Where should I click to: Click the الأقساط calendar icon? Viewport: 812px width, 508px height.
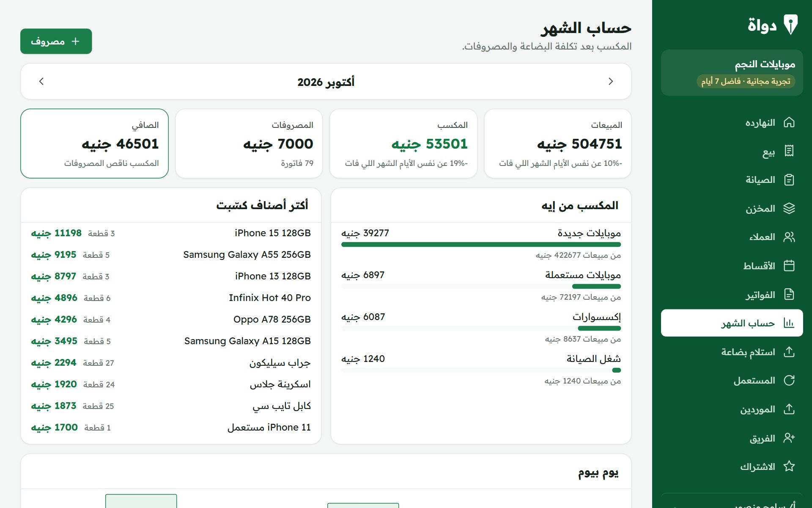[x=789, y=265]
